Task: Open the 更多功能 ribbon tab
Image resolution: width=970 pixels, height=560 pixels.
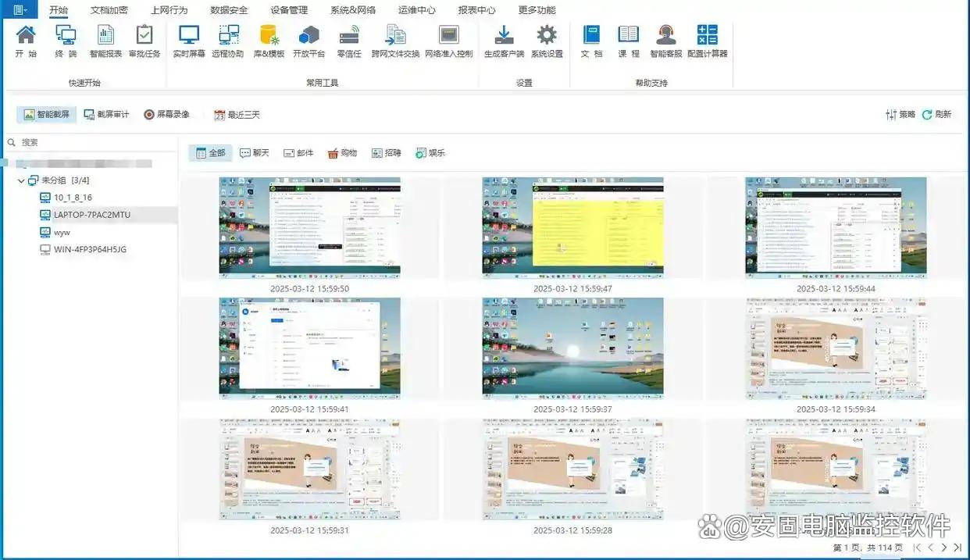Action: click(537, 10)
